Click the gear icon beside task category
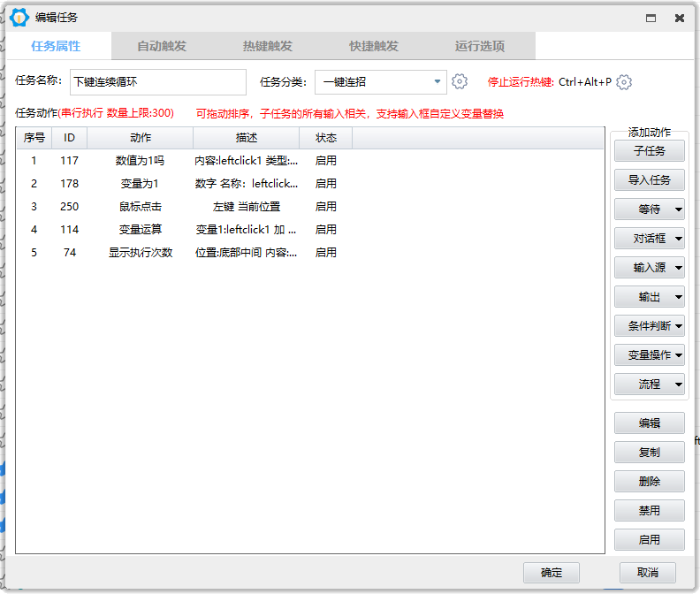This screenshot has width=700, height=594. pyautogui.click(x=460, y=82)
